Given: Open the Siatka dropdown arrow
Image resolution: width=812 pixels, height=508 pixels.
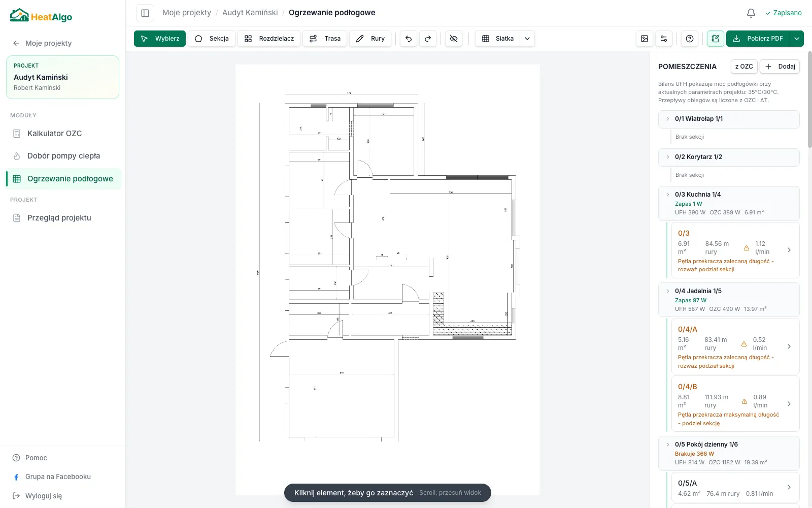Looking at the screenshot, I should point(527,39).
